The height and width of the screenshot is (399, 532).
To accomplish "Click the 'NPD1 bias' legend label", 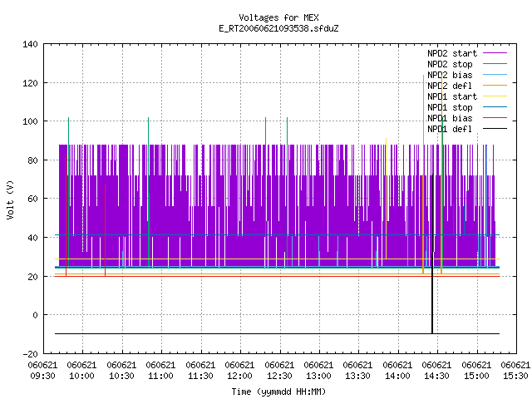I will coord(450,118).
